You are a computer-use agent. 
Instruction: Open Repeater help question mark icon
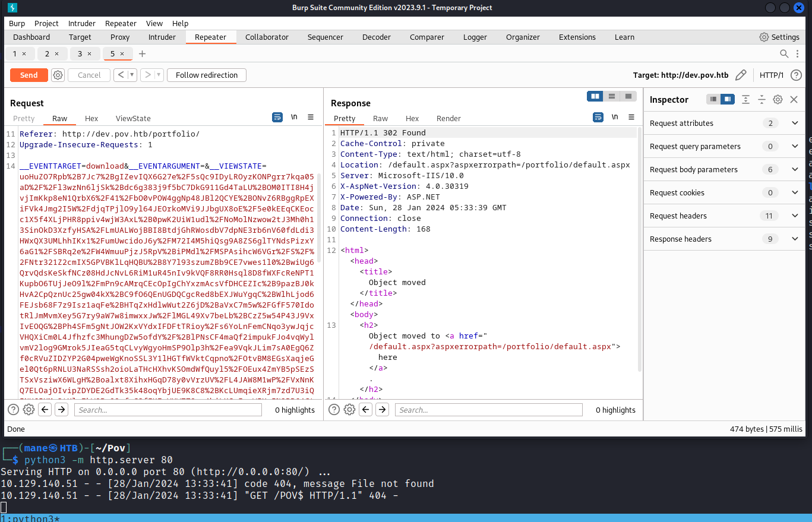[796, 75]
